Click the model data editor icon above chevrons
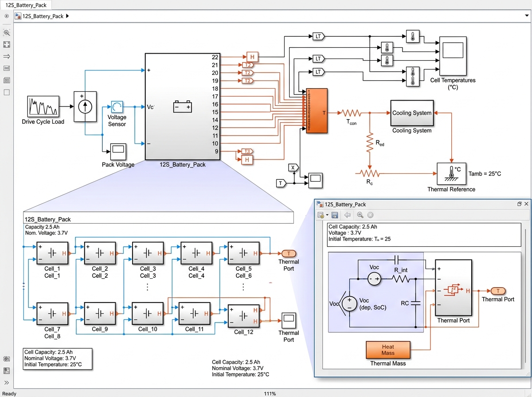 tap(7, 370)
